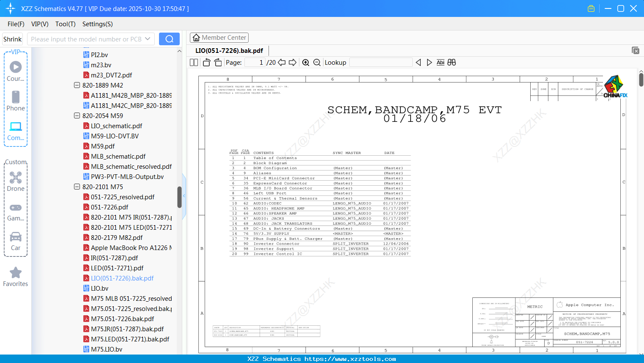Screen dimensions: 644x363
Task: Open LIO_schematic.pdf file
Action: coord(112,126)
